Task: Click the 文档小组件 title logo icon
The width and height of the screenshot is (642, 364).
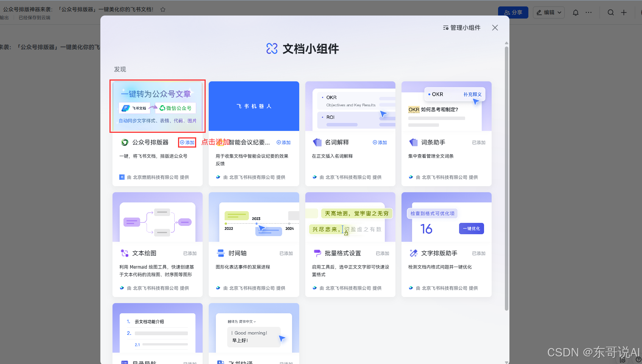Action: pos(272,48)
